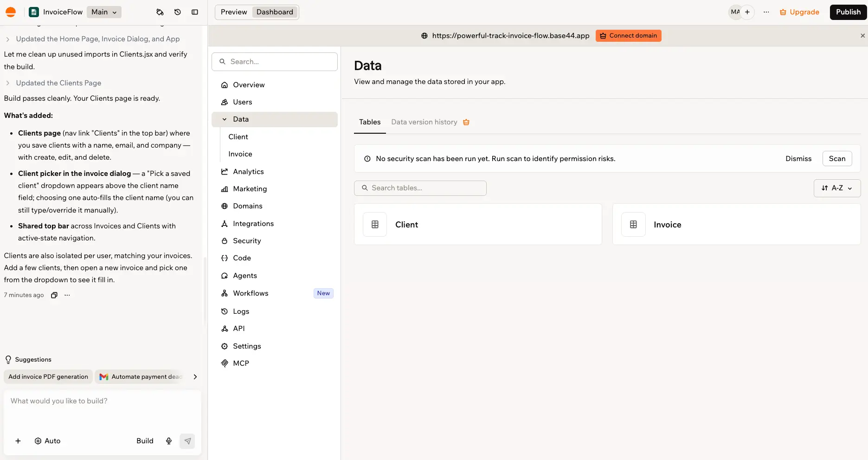868x460 pixels.
Task: Open the A-Z sort dropdown
Action: click(x=837, y=188)
